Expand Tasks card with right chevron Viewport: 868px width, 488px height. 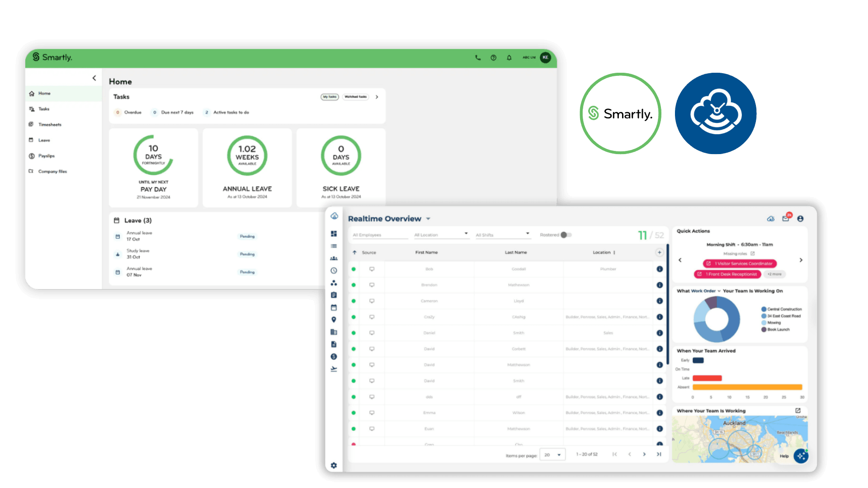click(x=377, y=97)
